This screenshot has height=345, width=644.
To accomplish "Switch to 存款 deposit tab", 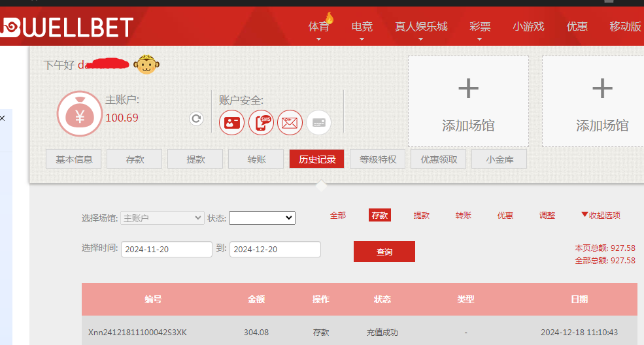I will (135, 159).
